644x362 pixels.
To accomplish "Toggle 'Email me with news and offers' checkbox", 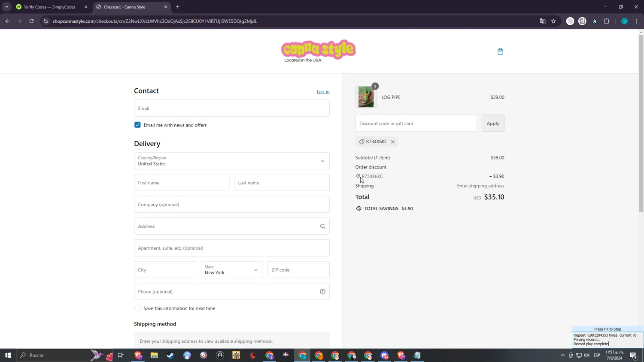I will click(137, 125).
